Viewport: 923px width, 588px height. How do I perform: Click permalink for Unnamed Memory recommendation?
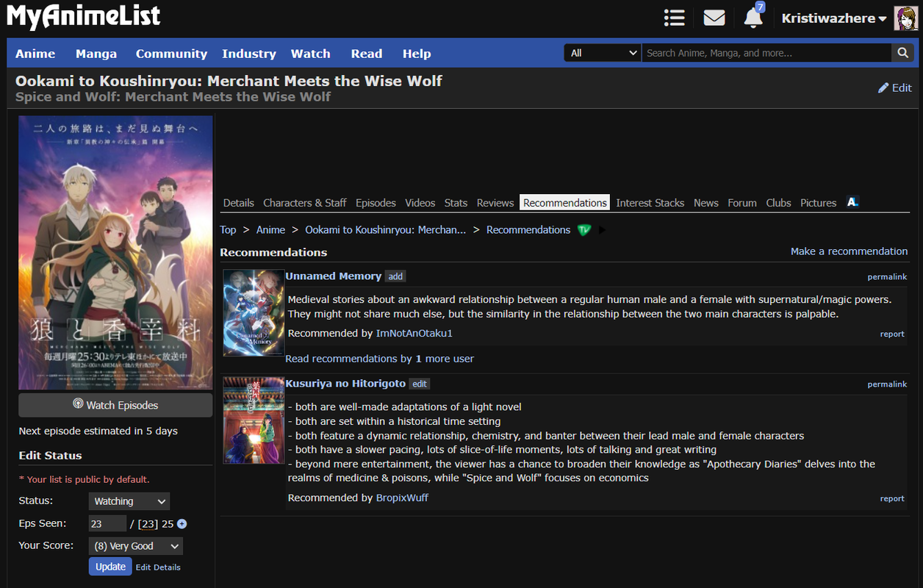(x=887, y=277)
